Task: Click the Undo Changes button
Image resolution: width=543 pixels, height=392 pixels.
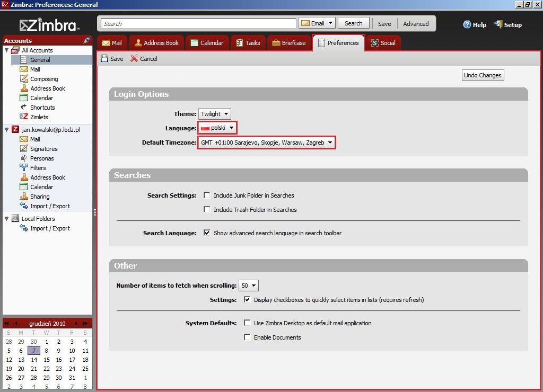Action: pyautogui.click(x=483, y=75)
